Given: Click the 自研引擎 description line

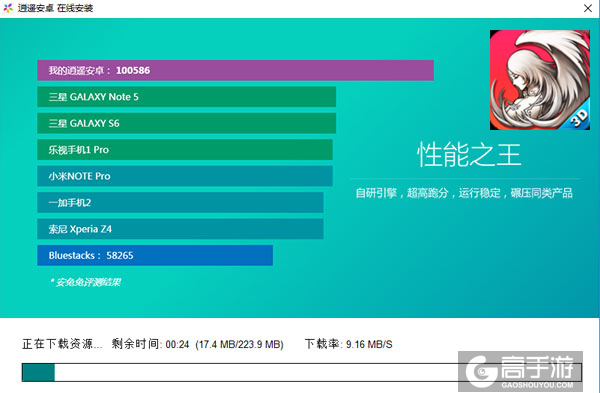Looking at the screenshot, I should coord(464,193).
